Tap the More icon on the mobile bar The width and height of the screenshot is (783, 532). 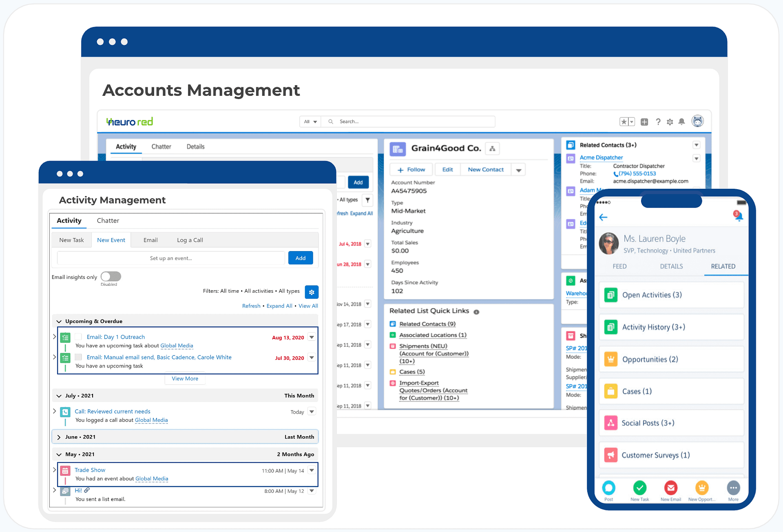point(733,488)
